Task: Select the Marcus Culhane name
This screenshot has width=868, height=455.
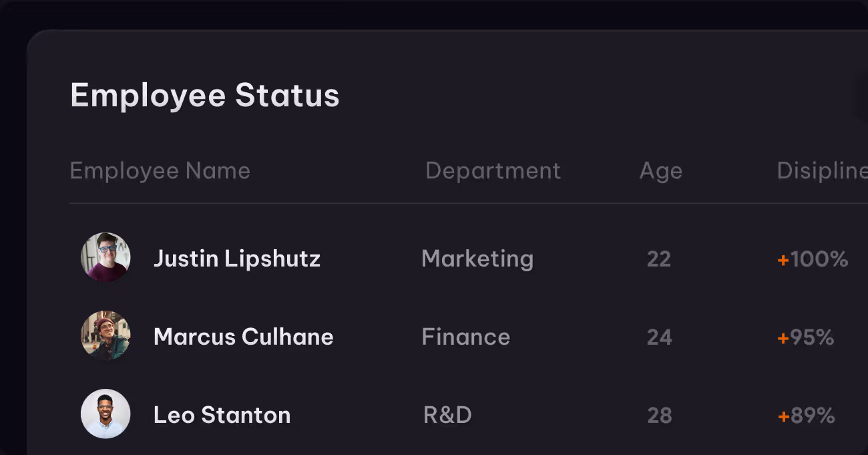Action: [244, 337]
